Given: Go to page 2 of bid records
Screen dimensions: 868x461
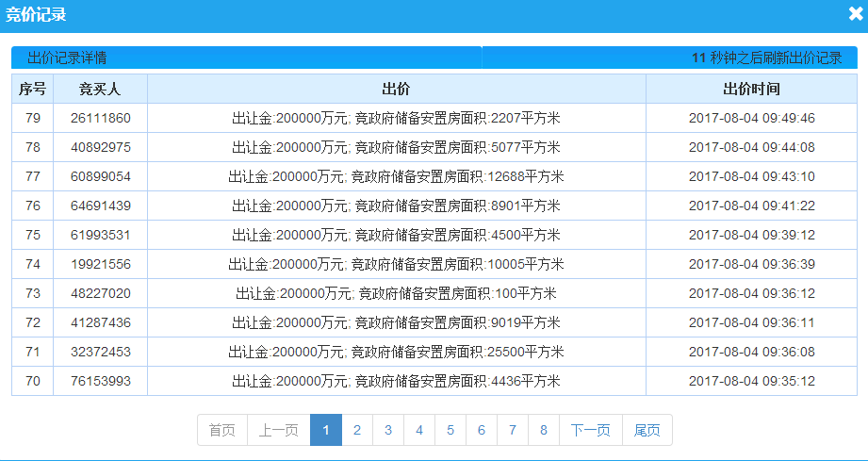Looking at the screenshot, I should coord(356,430).
